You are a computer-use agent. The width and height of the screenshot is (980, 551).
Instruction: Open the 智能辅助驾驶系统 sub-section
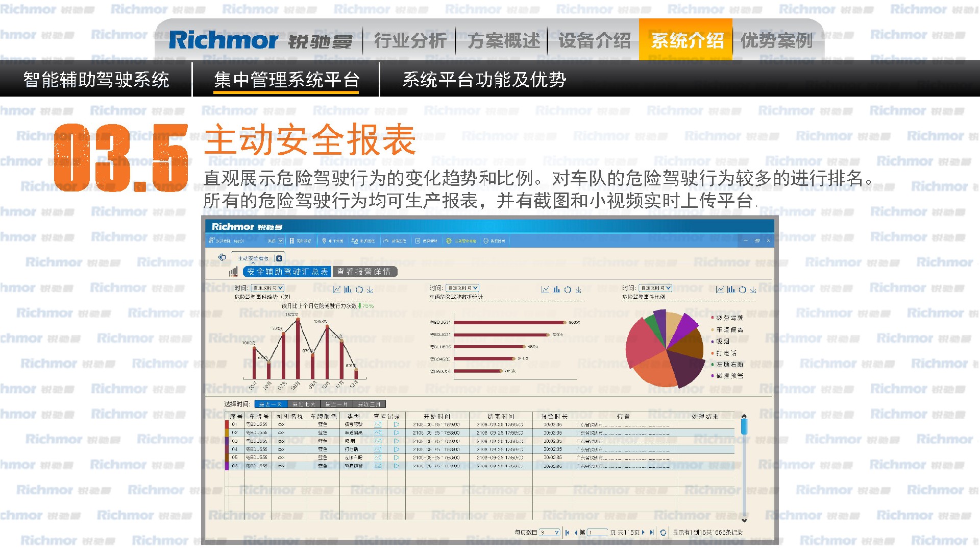(96, 80)
